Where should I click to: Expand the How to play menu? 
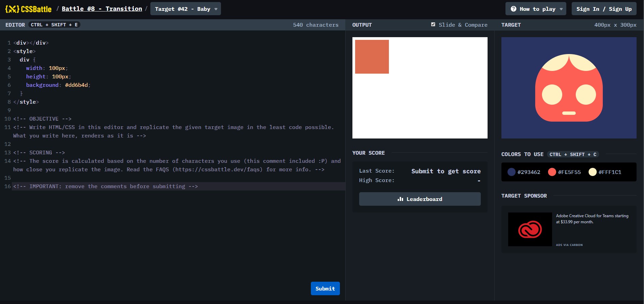(x=535, y=9)
